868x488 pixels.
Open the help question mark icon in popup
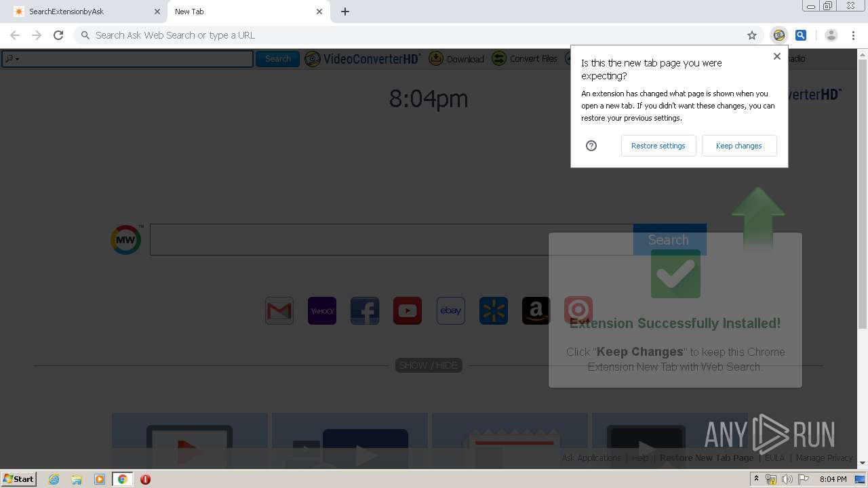pos(591,146)
